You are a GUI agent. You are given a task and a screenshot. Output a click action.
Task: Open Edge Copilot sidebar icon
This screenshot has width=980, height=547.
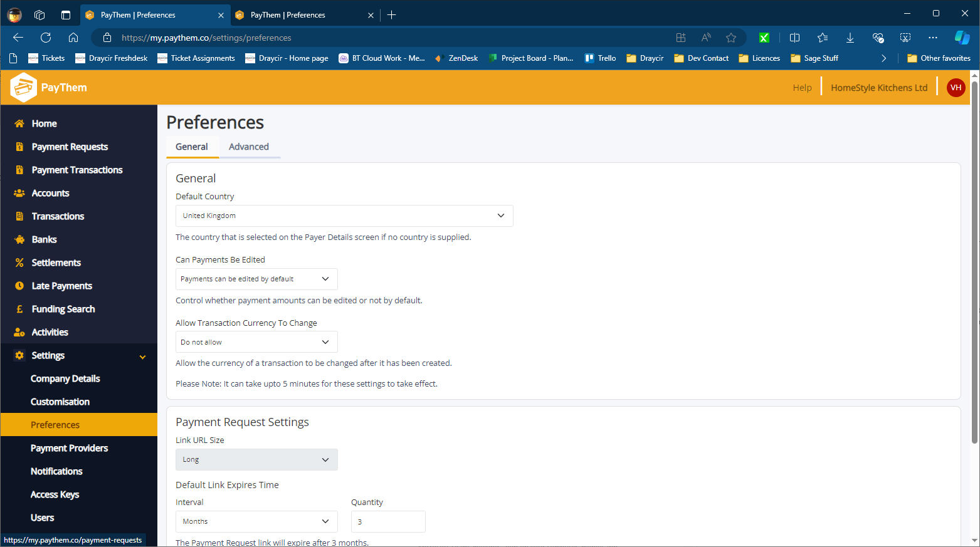pos(962,38)
